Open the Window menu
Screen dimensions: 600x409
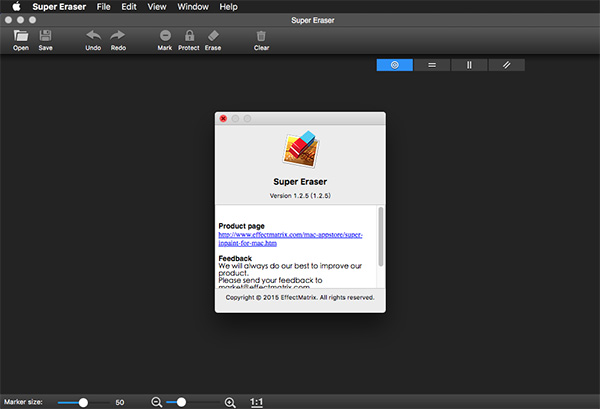[x=193, y=7]
